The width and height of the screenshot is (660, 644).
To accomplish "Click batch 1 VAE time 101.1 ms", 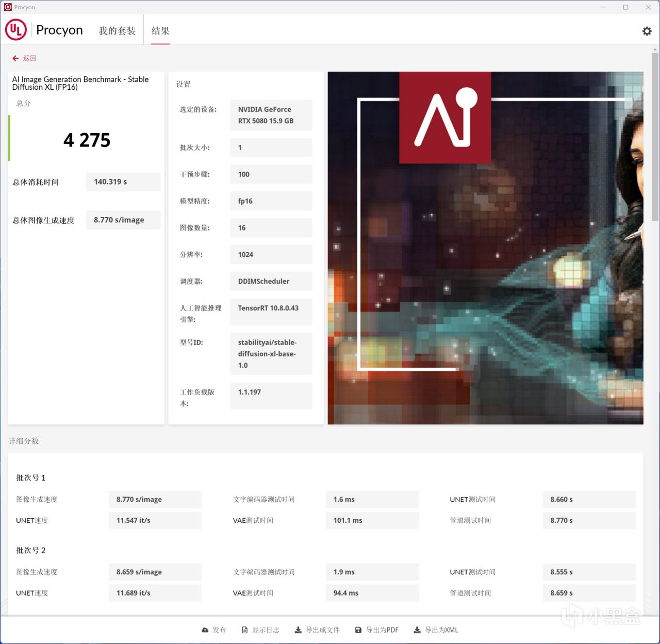I will (372, 521).
